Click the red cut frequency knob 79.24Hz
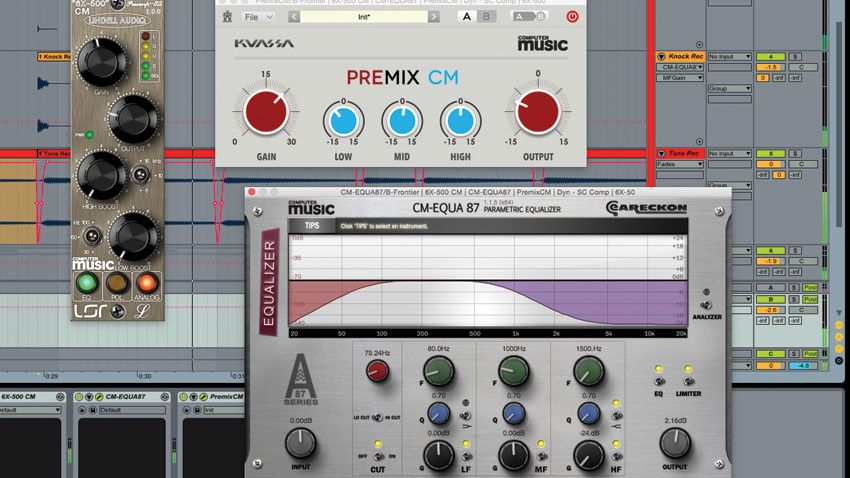The width and height of the screenshot is (850, 478). tap(377, 371)
